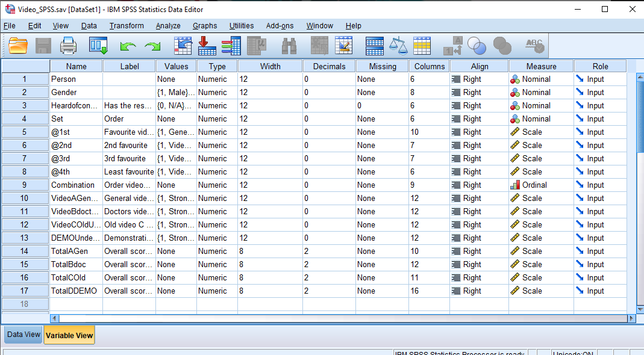
Task: Select row 9 using its row number
Action: [25, 185]
